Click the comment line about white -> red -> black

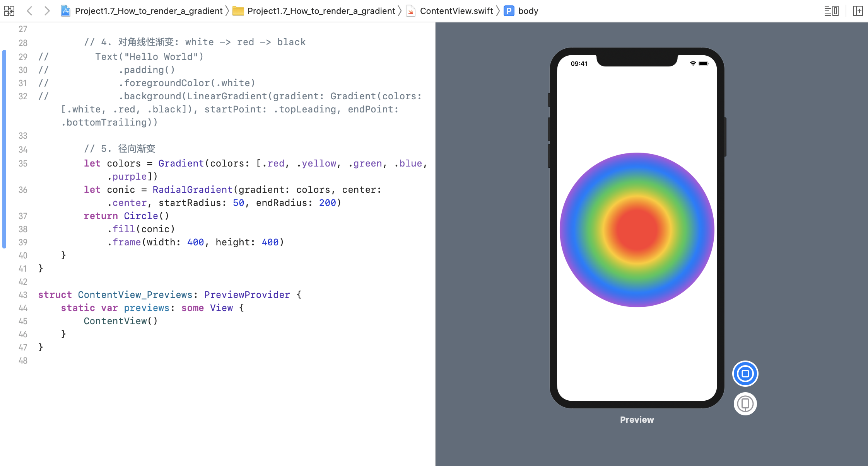coord(195,42)
